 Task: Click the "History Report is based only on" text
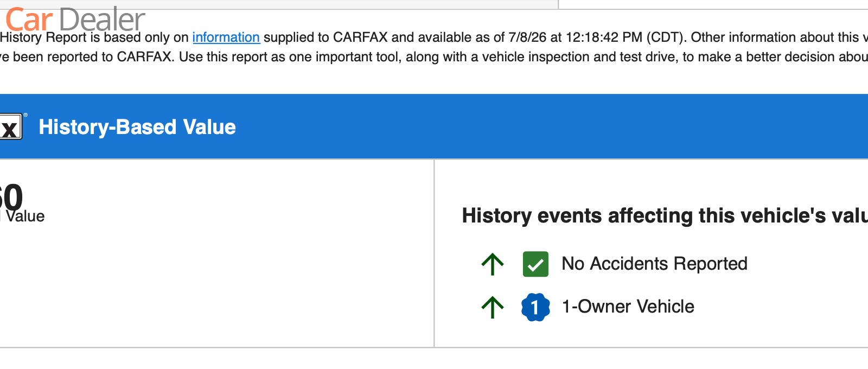94,37
